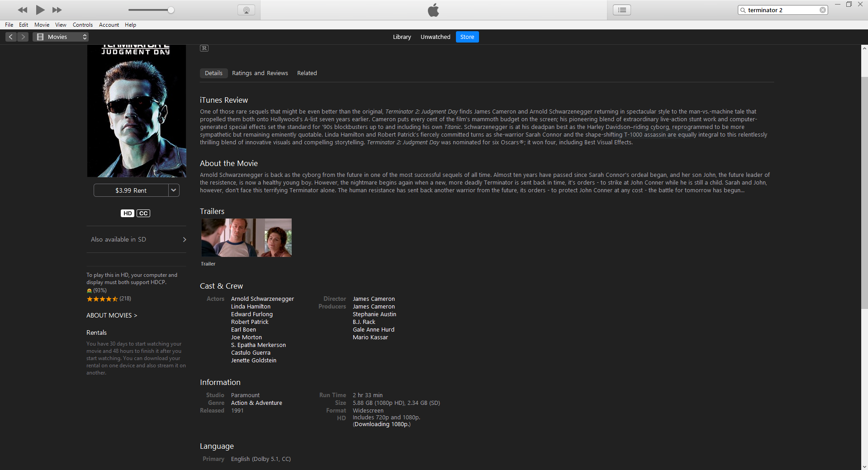Click the rewind playback button
868x470 pixels.
click(x=22, y=10)
